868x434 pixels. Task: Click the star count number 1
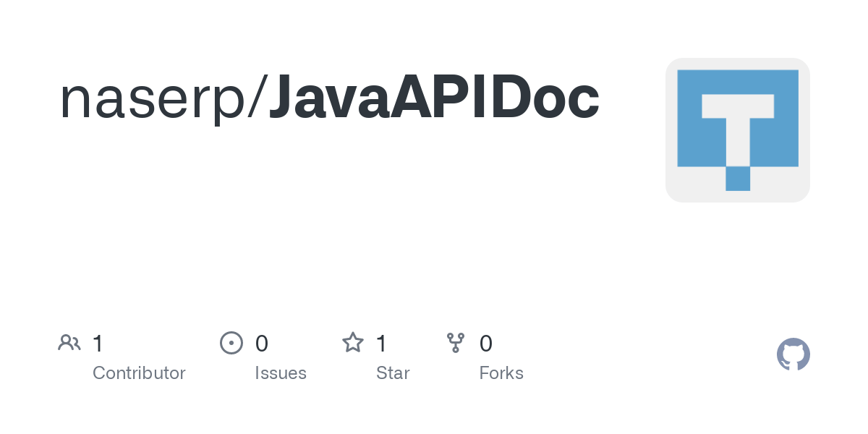(x=381, y=344)
